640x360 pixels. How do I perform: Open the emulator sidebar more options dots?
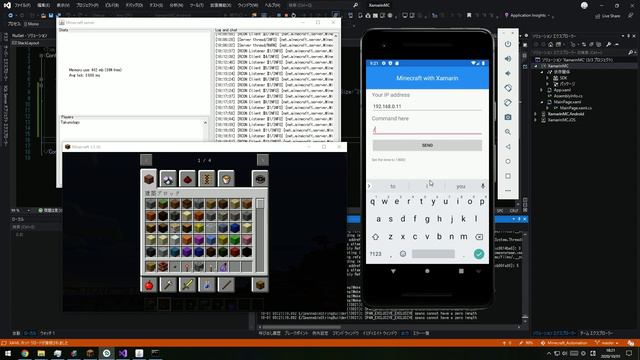(508, 191)
